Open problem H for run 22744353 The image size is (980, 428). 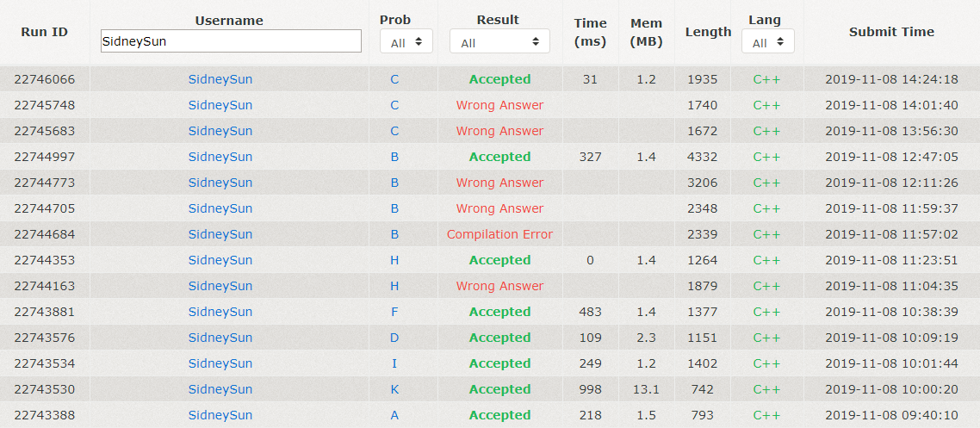pyautogui.click(x=394, y=260)
